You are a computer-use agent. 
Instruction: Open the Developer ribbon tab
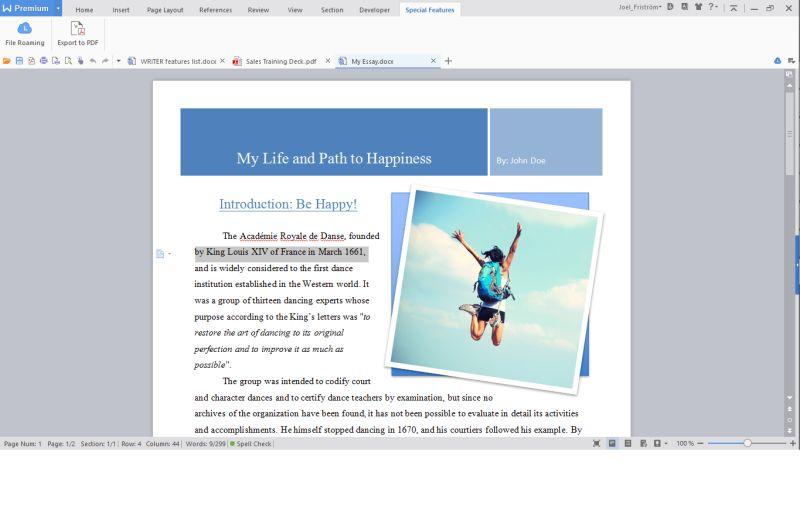374,10
